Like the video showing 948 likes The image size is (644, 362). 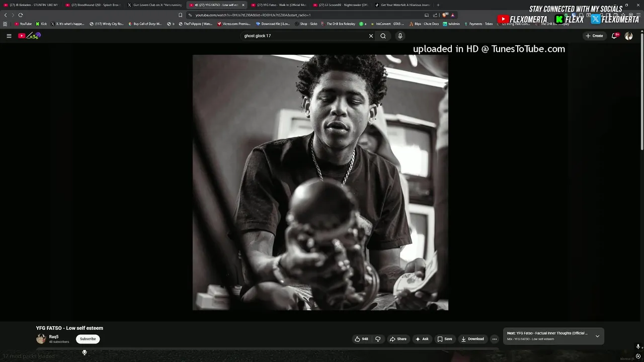click(361, 339)
